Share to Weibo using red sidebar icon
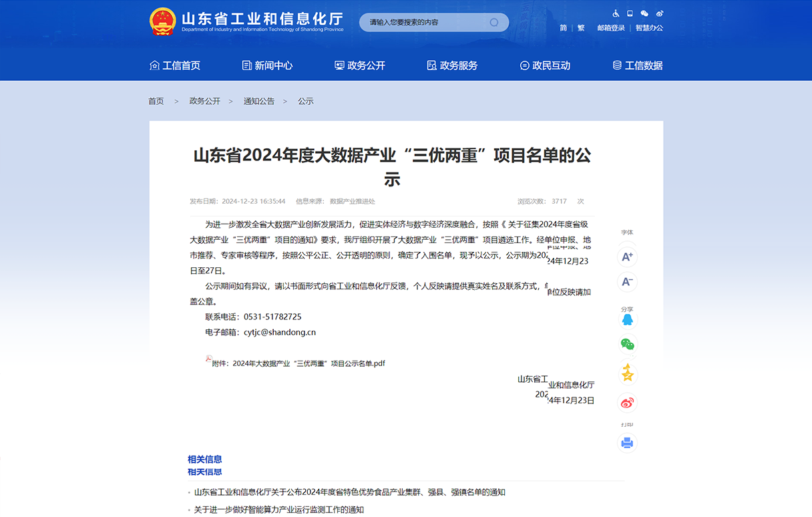Viewport: 812px width, 517px height. [x=627, y=403]
